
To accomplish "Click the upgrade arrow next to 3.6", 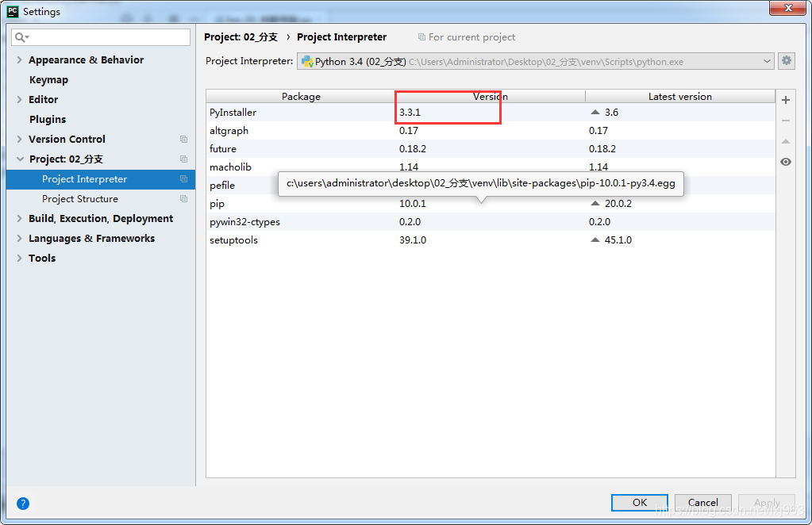I will [x=595, y=113].
